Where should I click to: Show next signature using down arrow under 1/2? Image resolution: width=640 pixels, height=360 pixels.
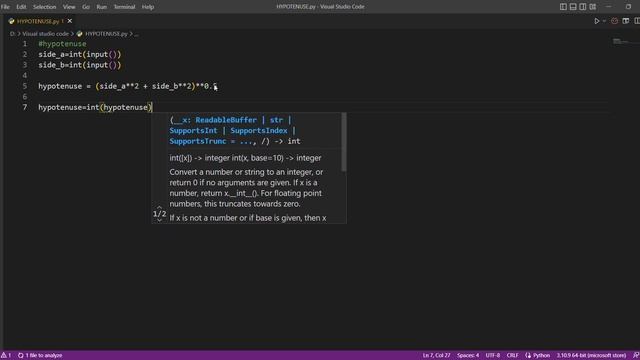tap(160, 221)
